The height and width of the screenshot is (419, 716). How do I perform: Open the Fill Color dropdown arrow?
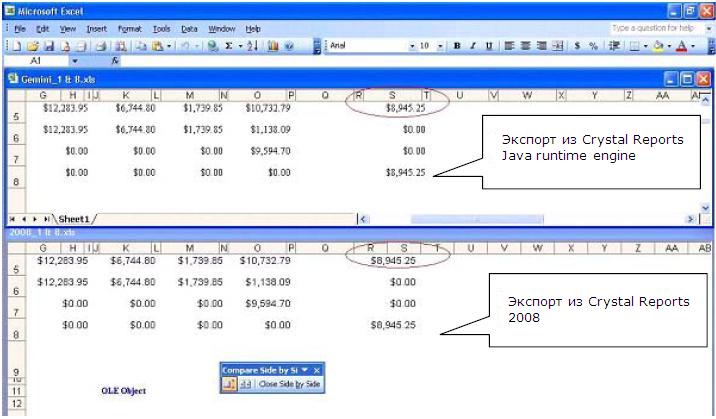(x=669, y=46)
